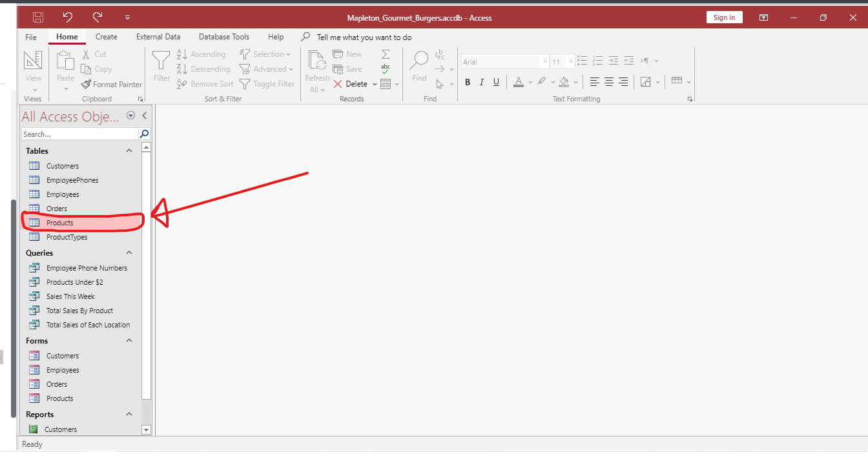Image resolution: width=868 pixels, height=452 pixels.
Task: Open All Access Objects category dropdown
Action: [x=131, y=116]
